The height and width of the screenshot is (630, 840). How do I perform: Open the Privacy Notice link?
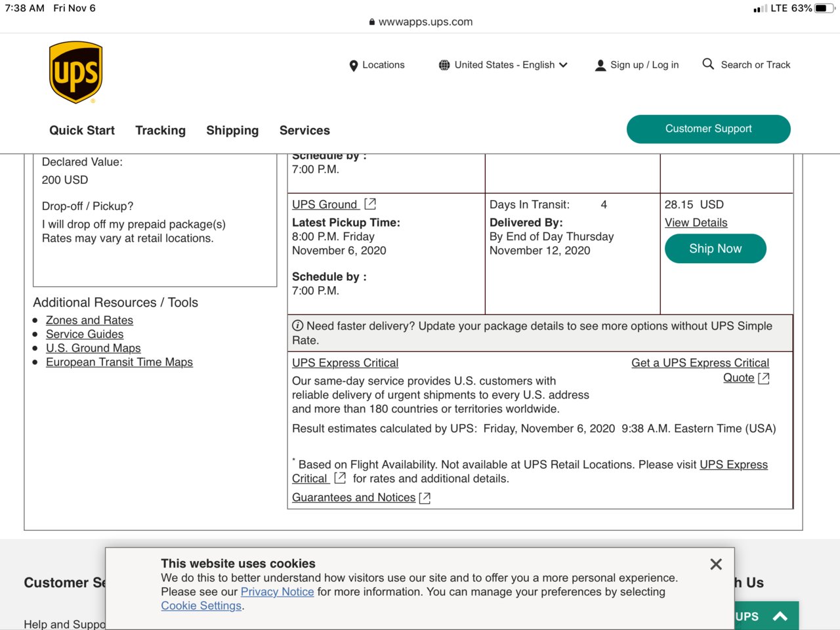[x=277, y=592]
